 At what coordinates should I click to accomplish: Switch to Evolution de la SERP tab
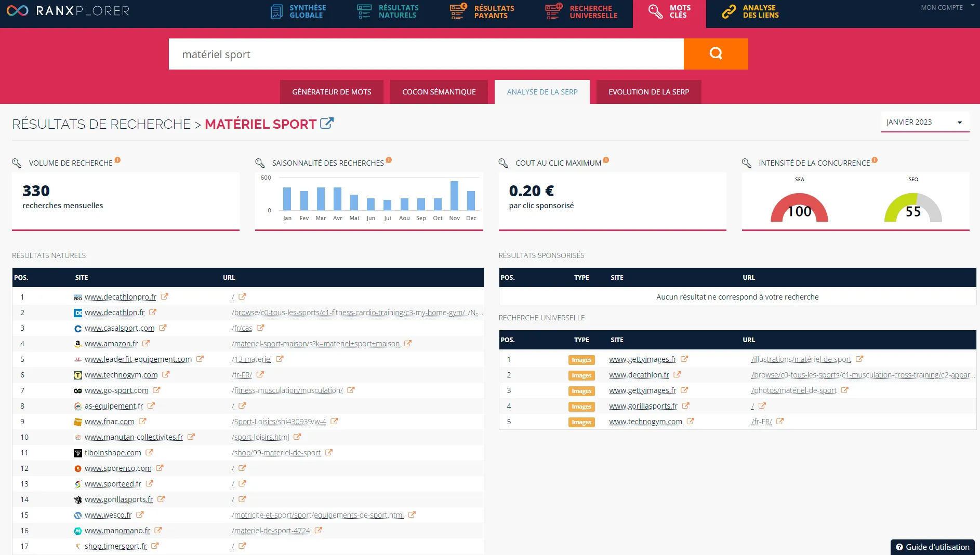coord(648,92)
